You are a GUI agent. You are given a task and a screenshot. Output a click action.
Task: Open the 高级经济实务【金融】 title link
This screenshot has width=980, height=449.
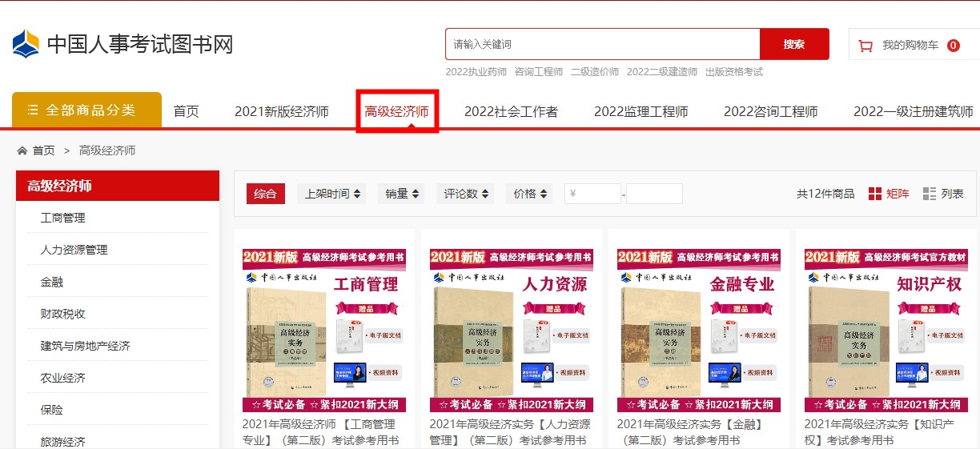pyautogui.click(x=690, y=432)
